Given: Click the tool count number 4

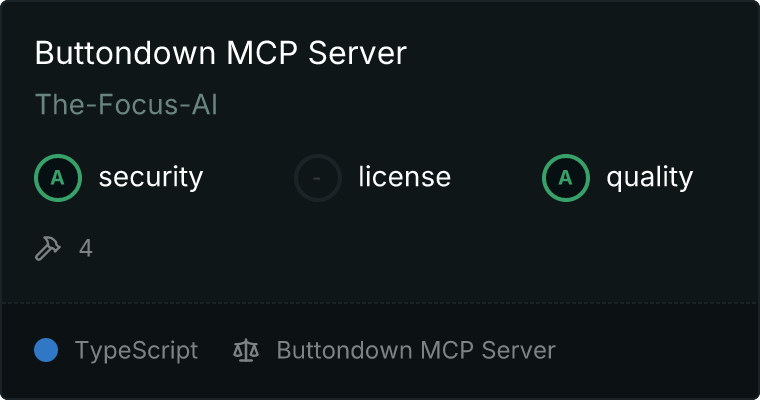Looking at the screenshot, I should 86,248.
